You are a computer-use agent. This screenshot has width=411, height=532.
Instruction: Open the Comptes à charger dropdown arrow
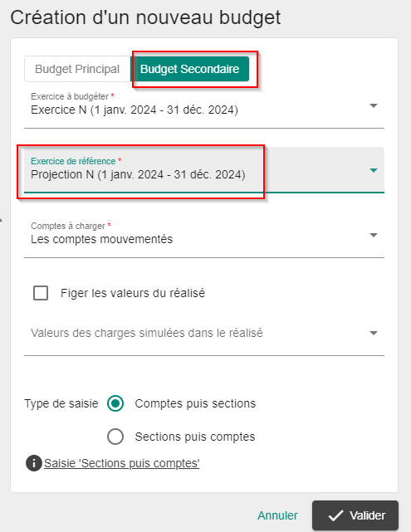click(374, 235)
